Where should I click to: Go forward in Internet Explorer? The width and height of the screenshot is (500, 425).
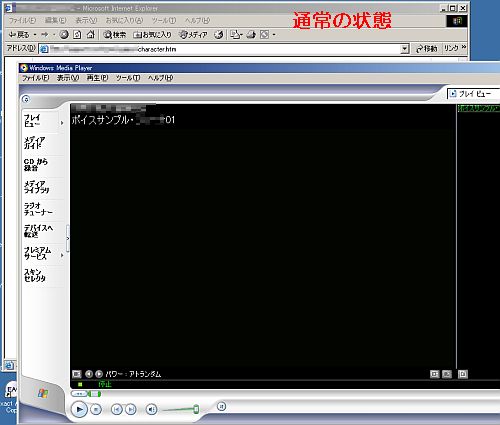click(45, 34)
